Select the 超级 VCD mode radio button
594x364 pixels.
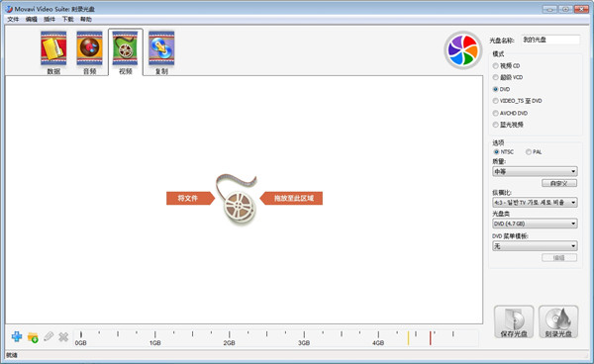(x=496, y=77)
